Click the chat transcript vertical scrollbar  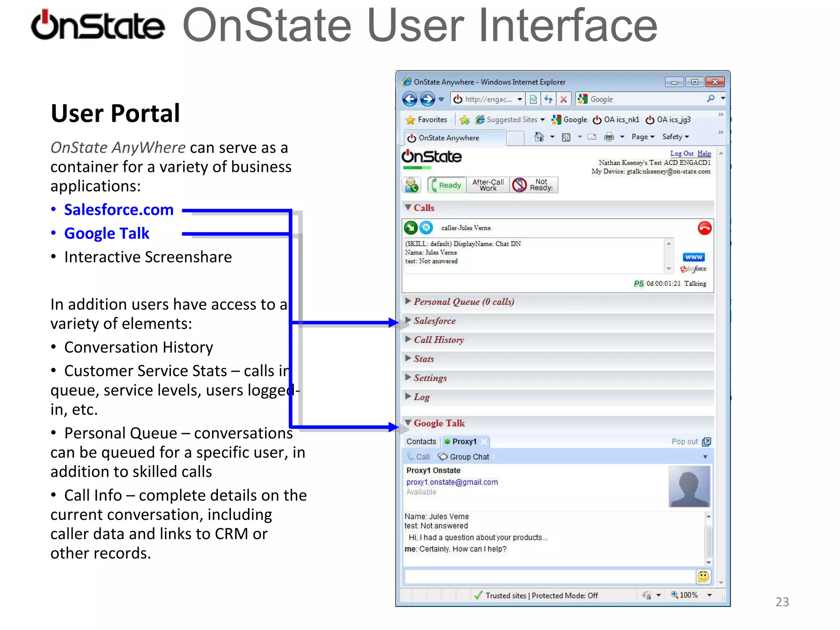[708, 540]
